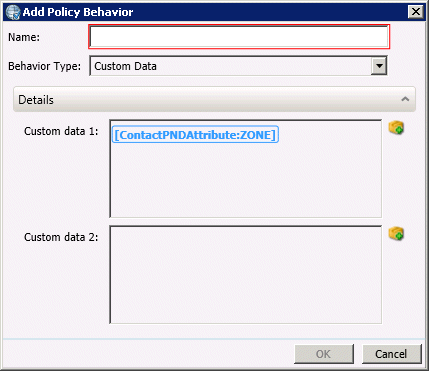Click inside the Custom data 2 box
The width and height of the screenshot is (429, 371).
click(x=246, y=275)
